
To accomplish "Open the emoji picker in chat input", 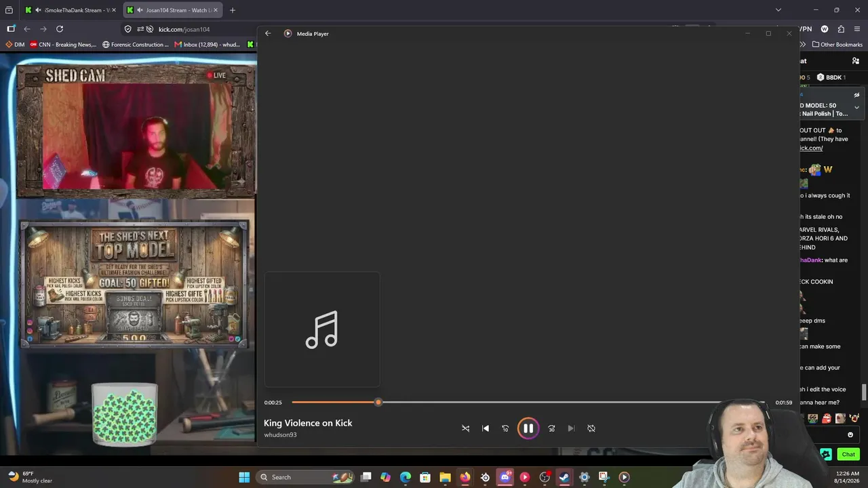I will coord(850,435).
